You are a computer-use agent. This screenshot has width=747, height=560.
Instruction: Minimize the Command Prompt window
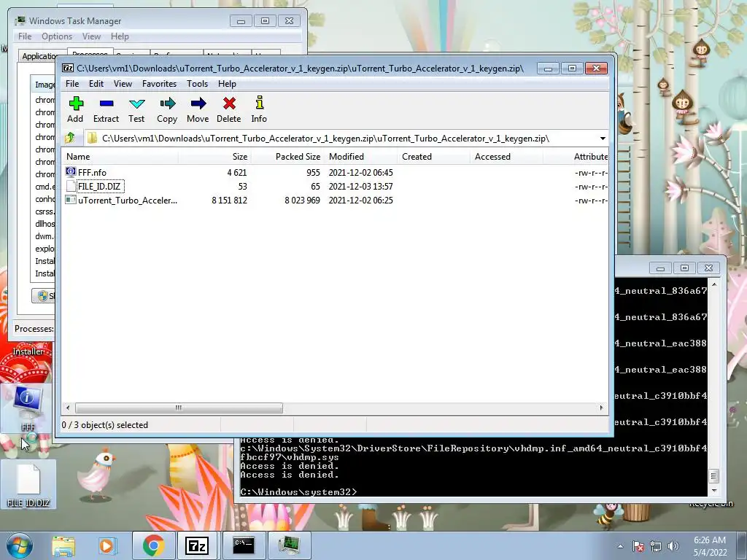[660, 268]
